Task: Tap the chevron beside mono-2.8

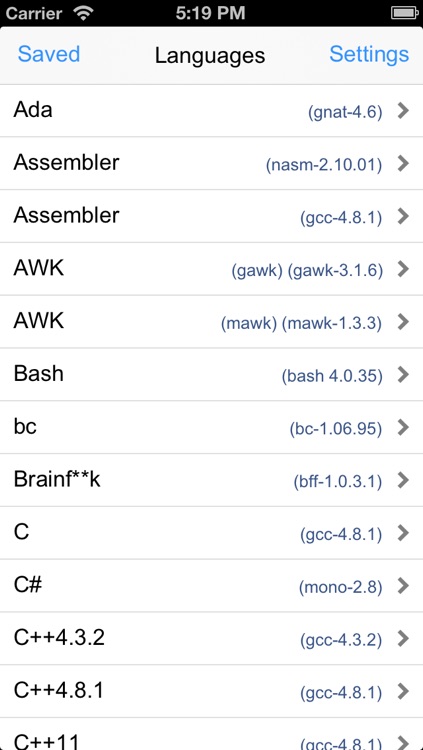Action: point(403,585)
